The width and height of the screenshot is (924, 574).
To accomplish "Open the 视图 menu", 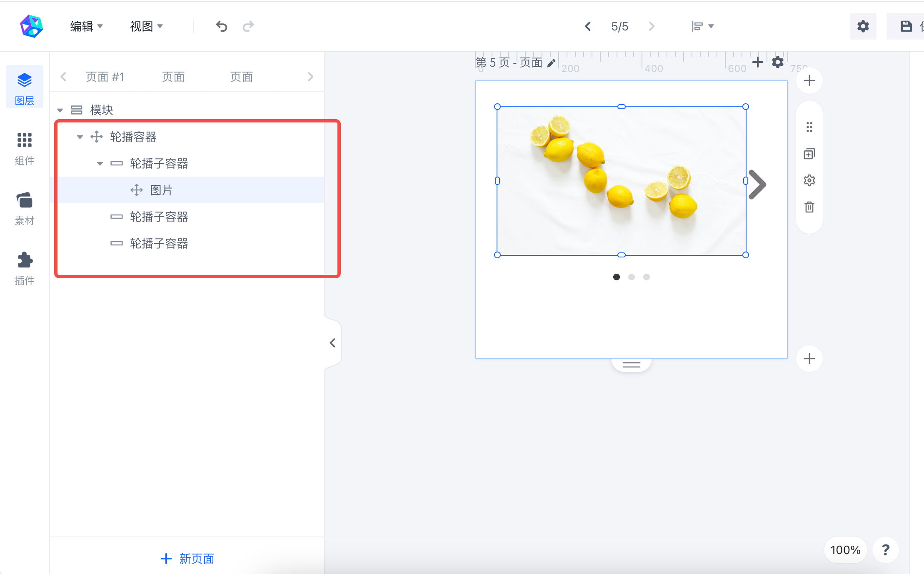I will coord(146,26).
